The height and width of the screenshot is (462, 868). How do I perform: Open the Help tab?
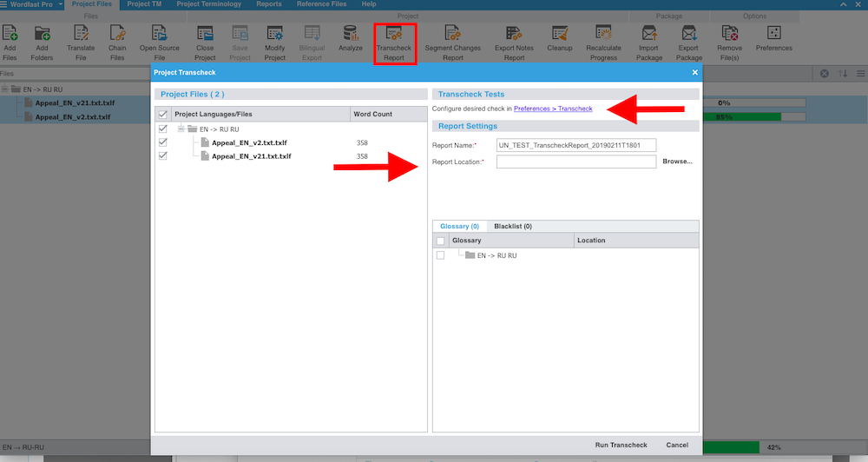[x=369, y=4]
